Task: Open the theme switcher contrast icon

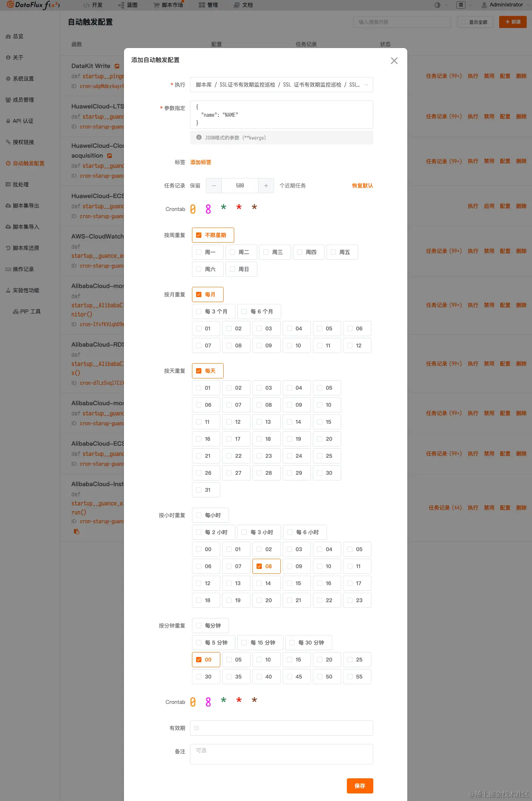Action: [x=438, y=5]
